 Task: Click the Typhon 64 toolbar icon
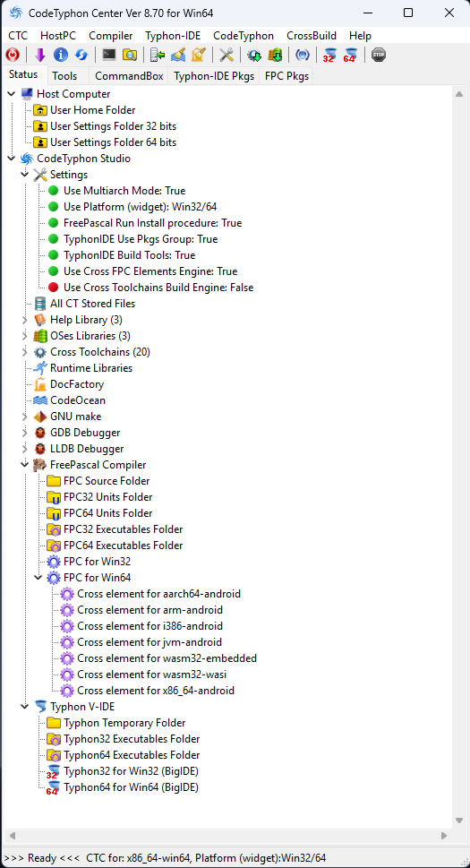tap(350, 55)
